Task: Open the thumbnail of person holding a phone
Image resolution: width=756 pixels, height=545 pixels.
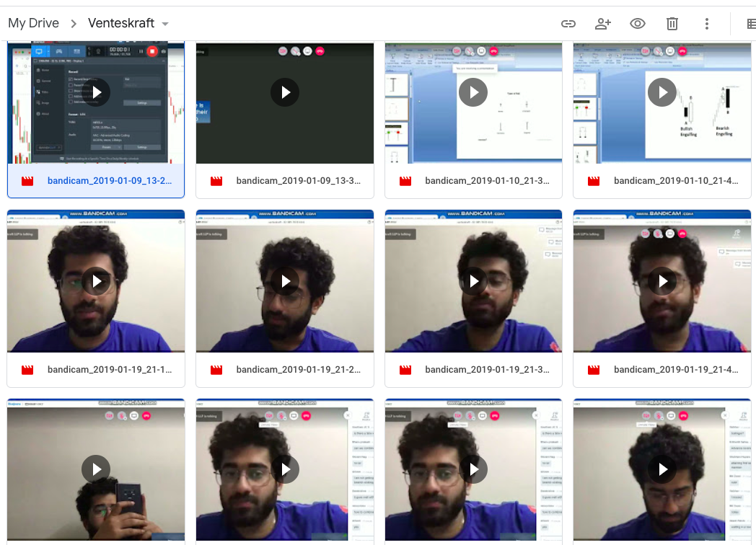Action: (x=96, y=469)
